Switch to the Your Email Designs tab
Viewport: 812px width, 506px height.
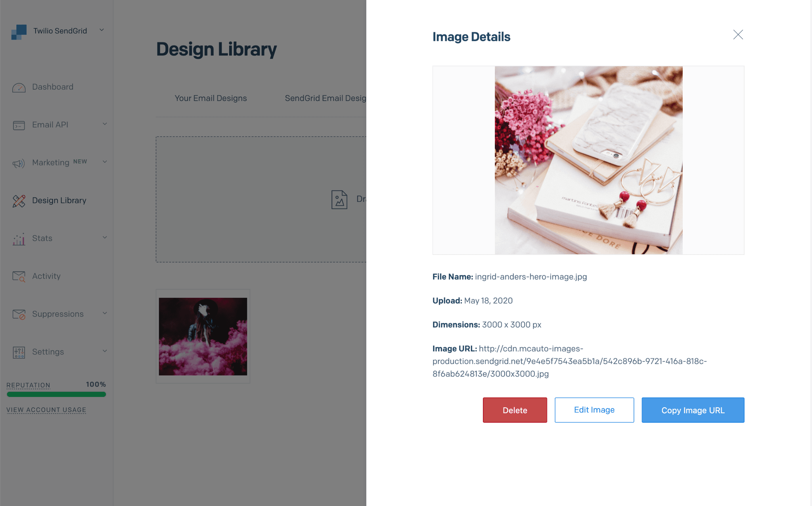point(211,98)
